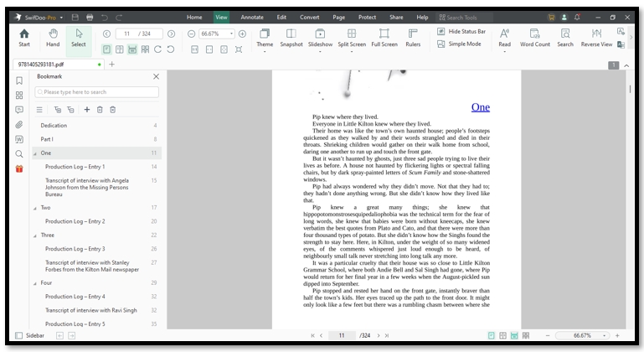644x352 pixels.
Task: Click the ribbon page number field
Action: click(139, 34)
